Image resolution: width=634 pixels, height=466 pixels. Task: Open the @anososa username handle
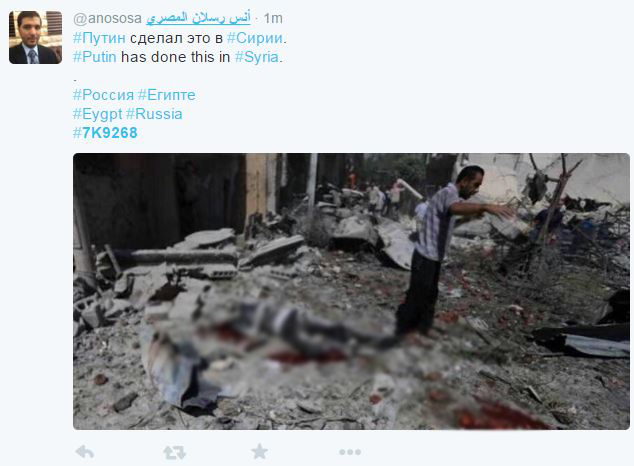(x=108, y=18)
